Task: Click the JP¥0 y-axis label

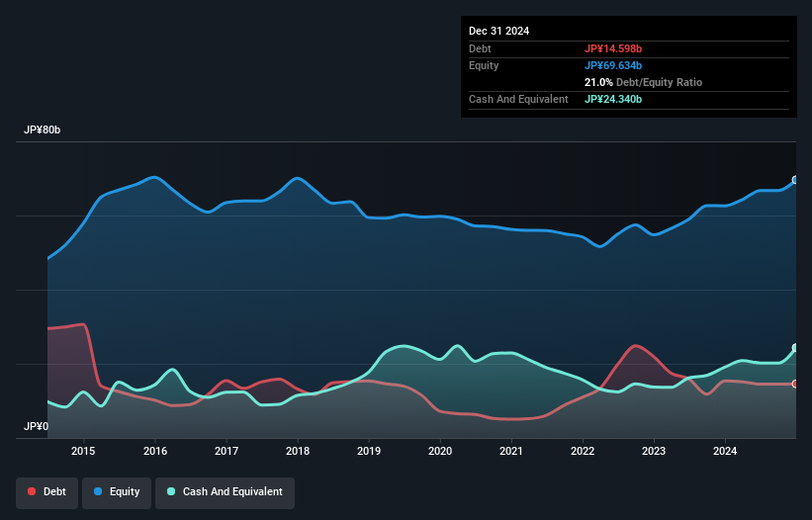Action: click(37, 426)
